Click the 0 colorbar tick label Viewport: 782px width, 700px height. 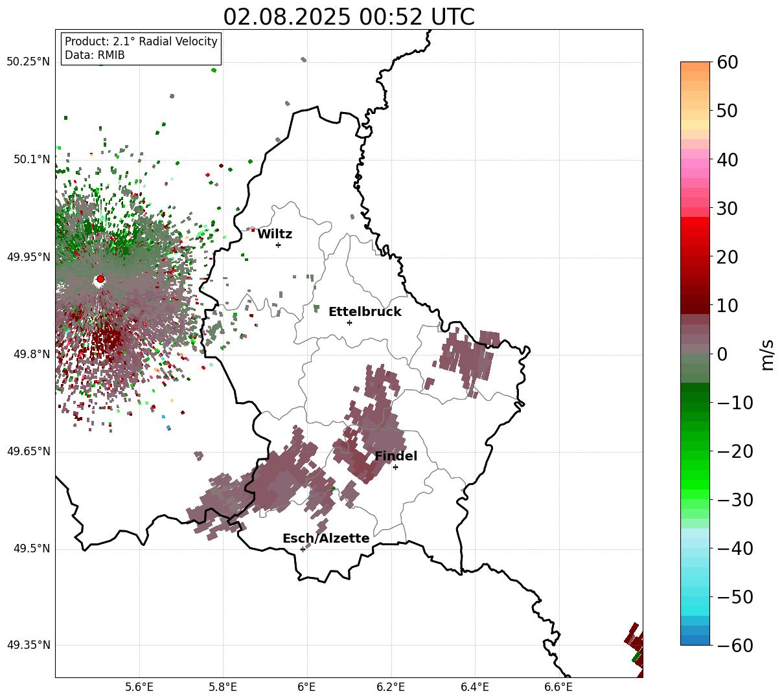[x=722, y=354]
